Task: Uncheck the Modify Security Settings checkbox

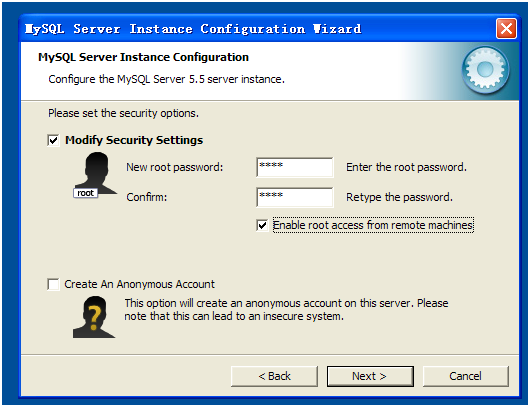Action: pyautogui.click(x=53, y=140)
